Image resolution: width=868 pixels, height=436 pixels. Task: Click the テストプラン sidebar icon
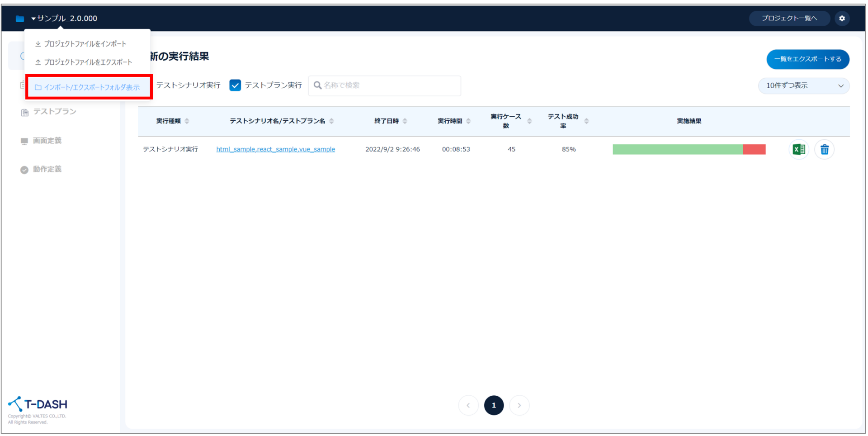24,112
